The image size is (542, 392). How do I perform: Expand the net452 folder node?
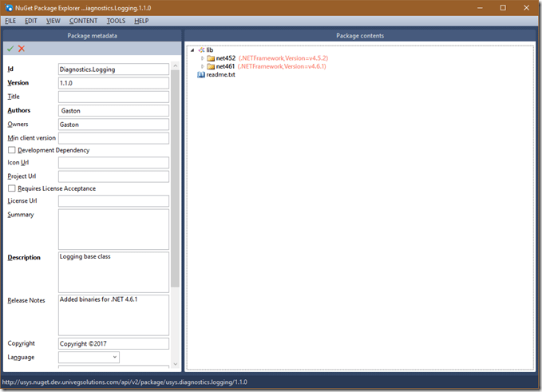tap(202, 58)
